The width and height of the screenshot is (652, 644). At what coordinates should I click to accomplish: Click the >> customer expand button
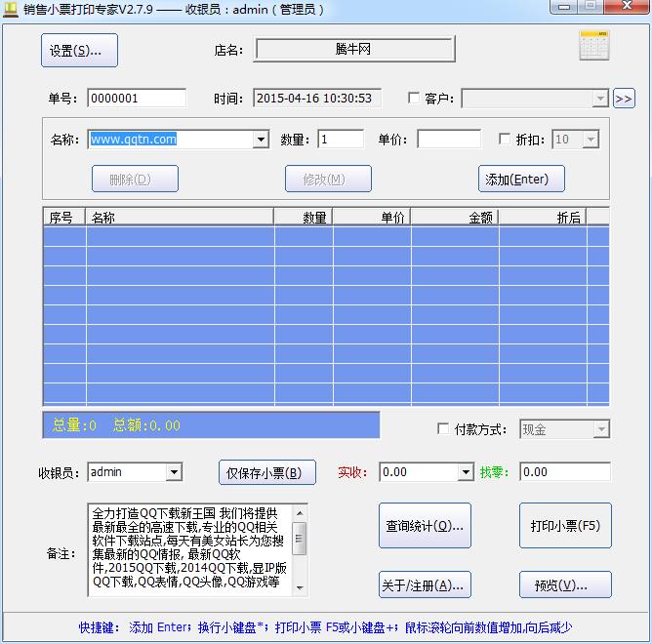pyautogui.click(x=624, y=99)
